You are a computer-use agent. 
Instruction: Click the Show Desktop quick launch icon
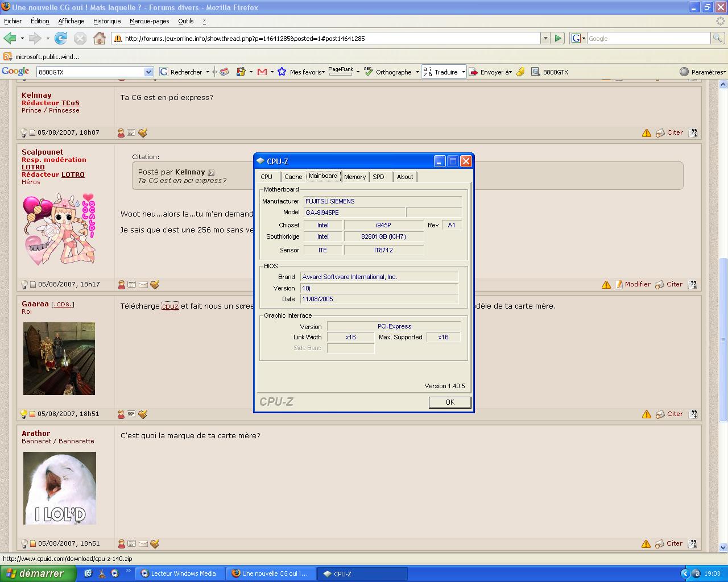(88, 573)
